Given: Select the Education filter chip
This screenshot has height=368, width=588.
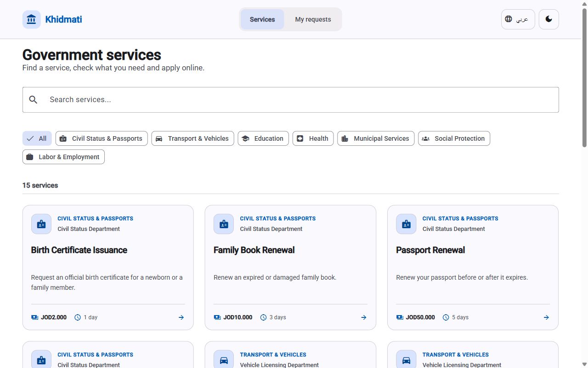Looking at the screenshot, I should tap(263, 138).
